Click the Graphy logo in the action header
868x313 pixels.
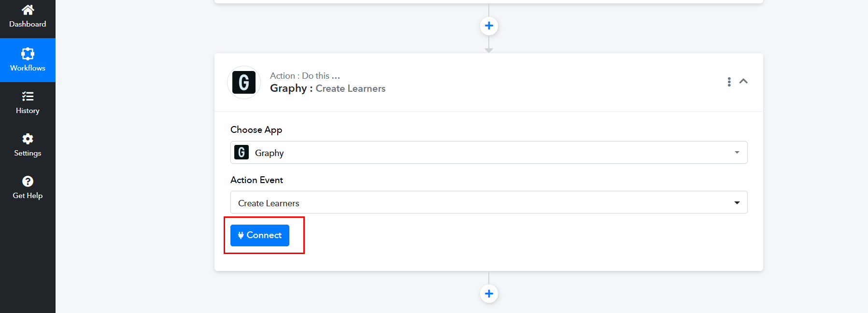pyautogui.click(x=244, y=82)
